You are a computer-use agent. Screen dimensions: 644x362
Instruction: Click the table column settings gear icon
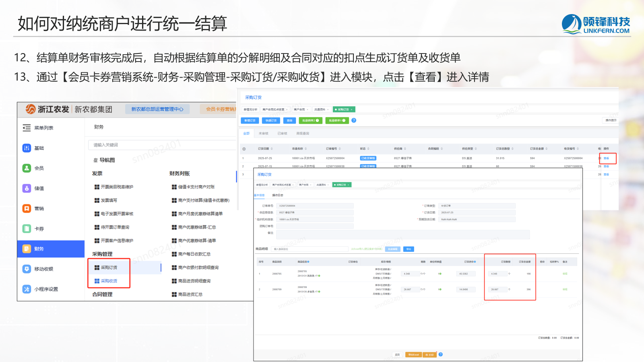pyautogui.click(x=244, y=149)
